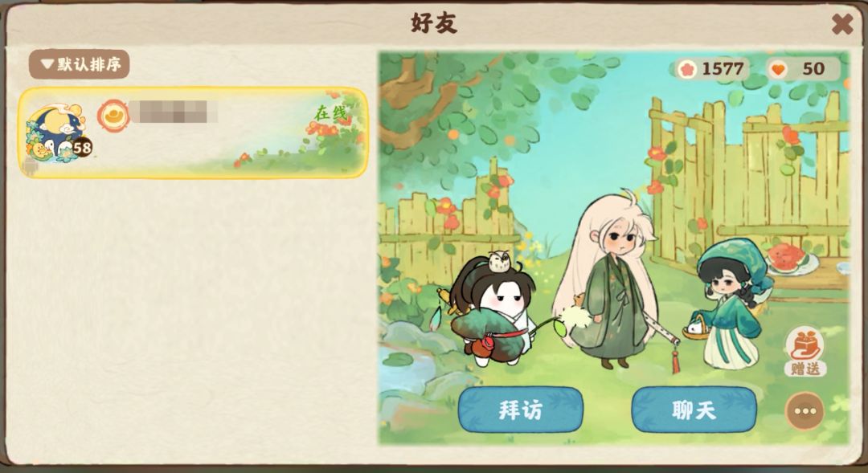Click the 聊天 chat button
This screenshot has width=868, height=473.
pyautogui.click(x=694, y=410)
